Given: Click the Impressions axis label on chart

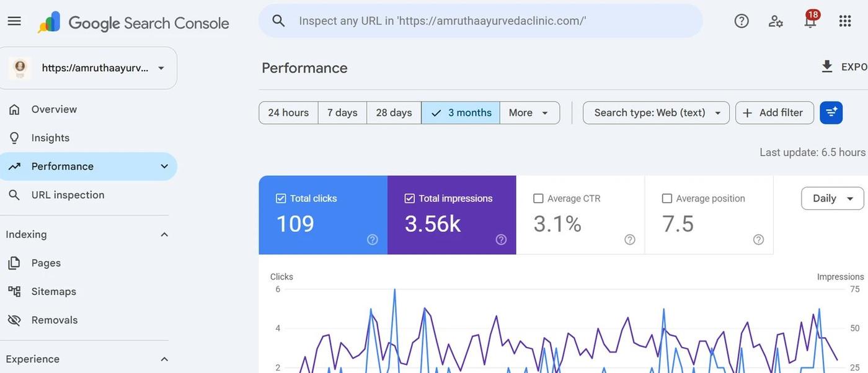Looking at the screenshot, I should point(841,277).
